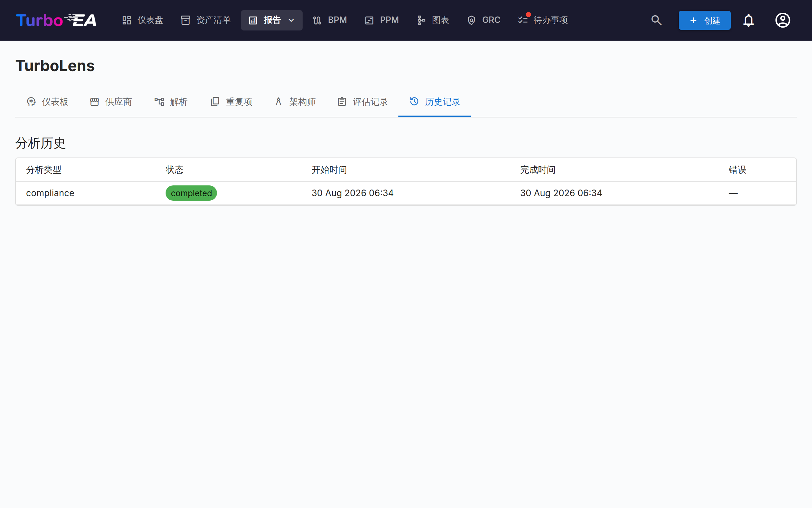This screenshot has width=812, height=508.
Task: Expand the 报告 reports dropdown
Action: (x=272, y=20)
